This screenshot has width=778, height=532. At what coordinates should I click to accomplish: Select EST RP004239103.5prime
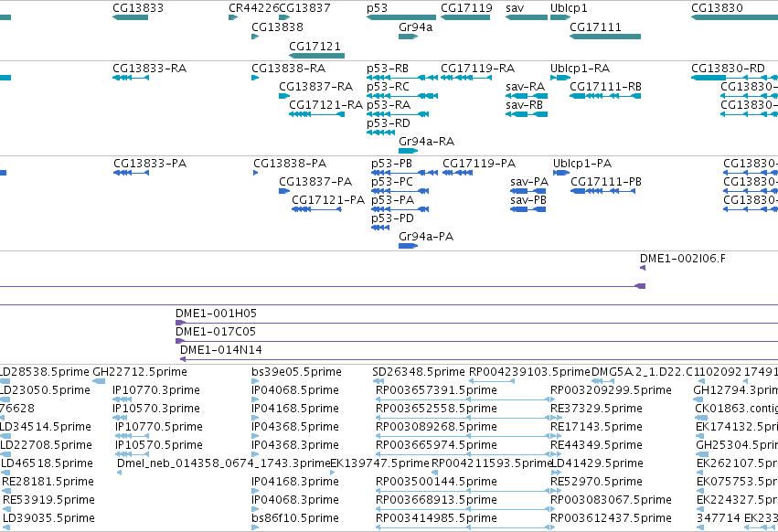point(530,372)
